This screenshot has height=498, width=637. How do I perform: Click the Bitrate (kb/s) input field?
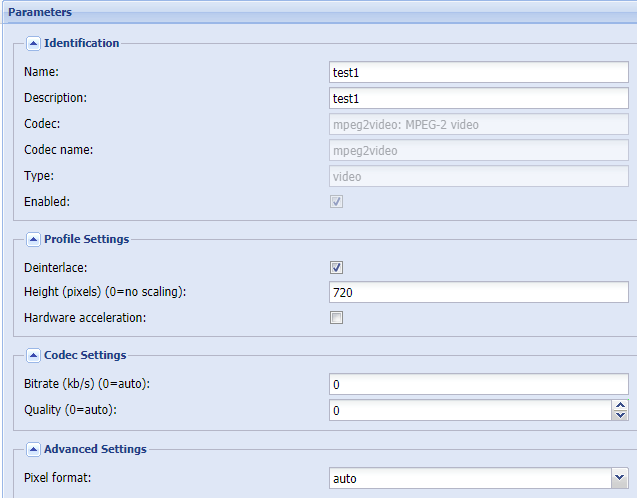[478, 384]
